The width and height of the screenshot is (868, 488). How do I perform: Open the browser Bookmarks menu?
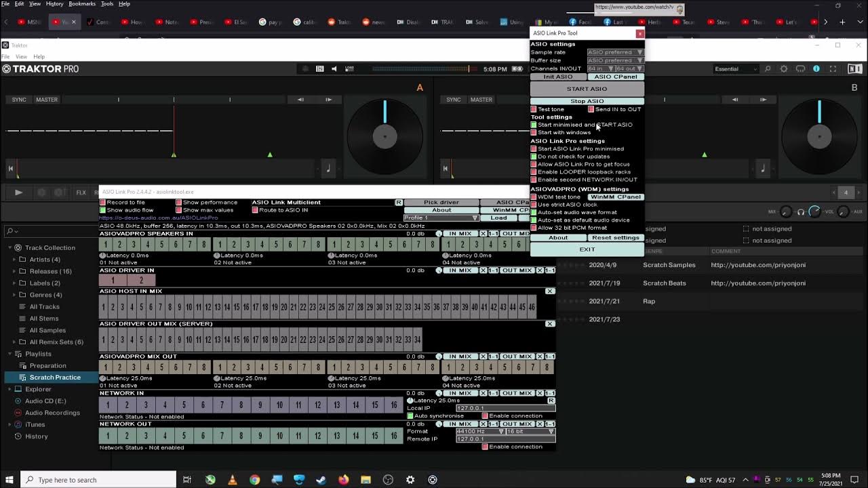click(82, 4)
